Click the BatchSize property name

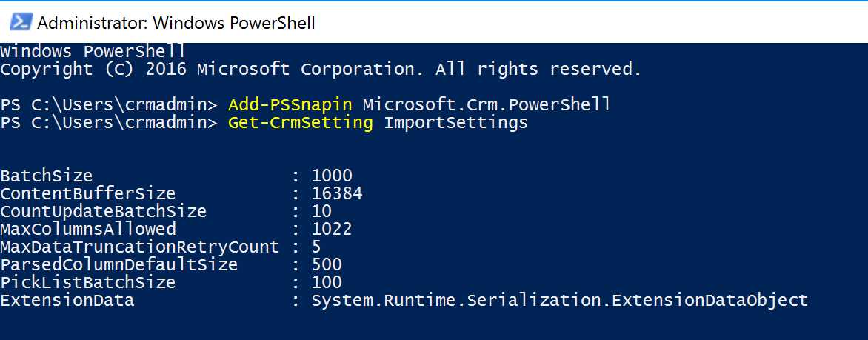point(47,176)
